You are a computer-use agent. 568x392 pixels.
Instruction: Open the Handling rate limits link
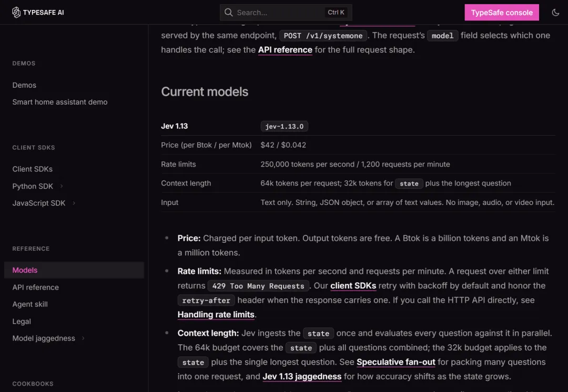point(216,315)
